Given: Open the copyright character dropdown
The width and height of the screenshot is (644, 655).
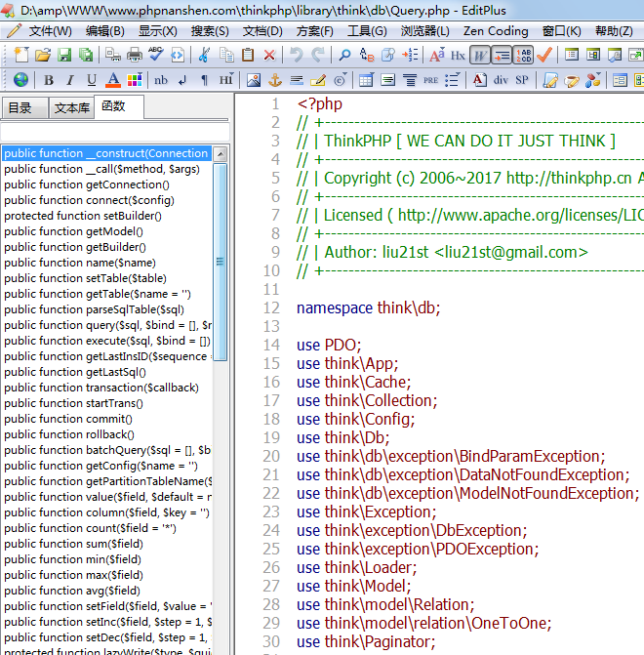Looking at the screenshot, I should tap(341, 79).
